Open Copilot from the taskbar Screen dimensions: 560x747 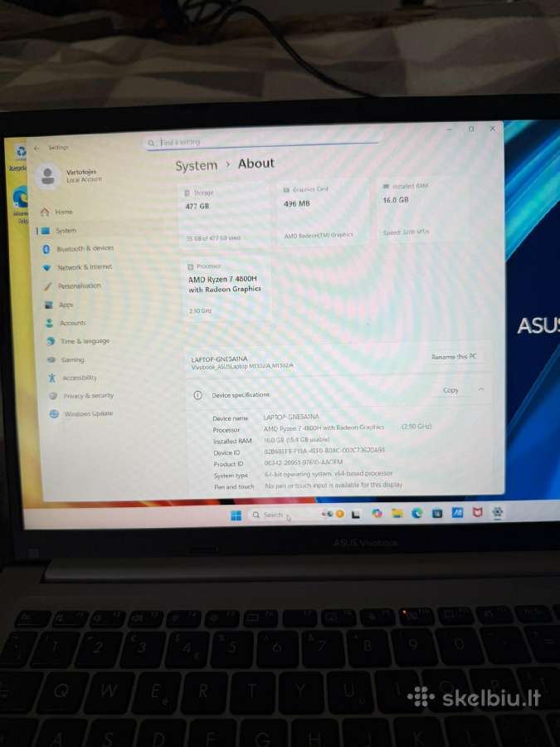377,513
